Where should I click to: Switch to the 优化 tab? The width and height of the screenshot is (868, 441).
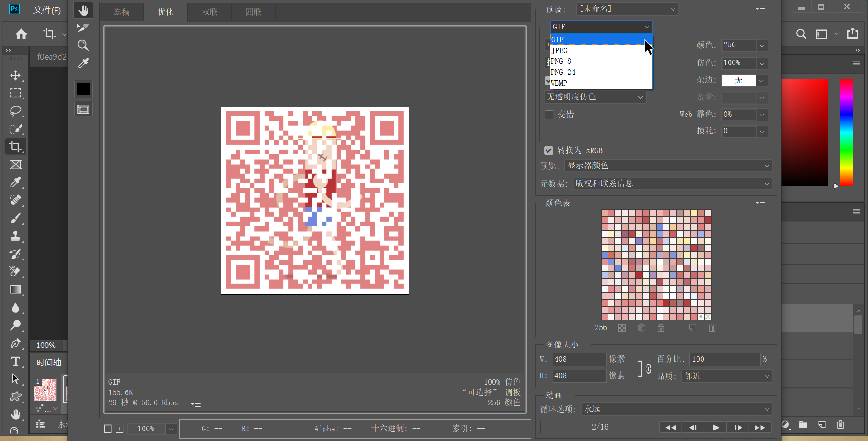coord(166,11)
